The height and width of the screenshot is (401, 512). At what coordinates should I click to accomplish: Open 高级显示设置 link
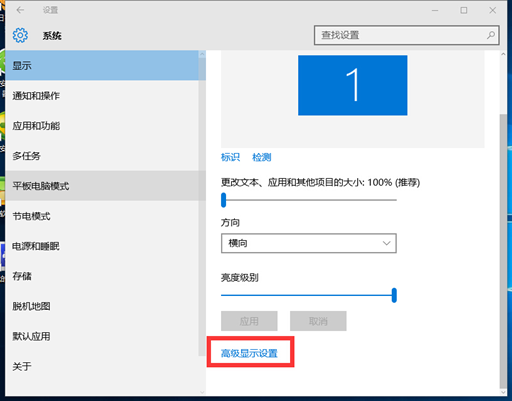point(249,353)
